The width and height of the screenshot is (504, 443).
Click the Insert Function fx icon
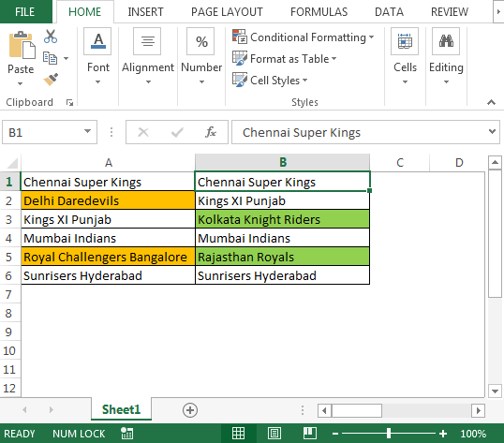[211, 132]
